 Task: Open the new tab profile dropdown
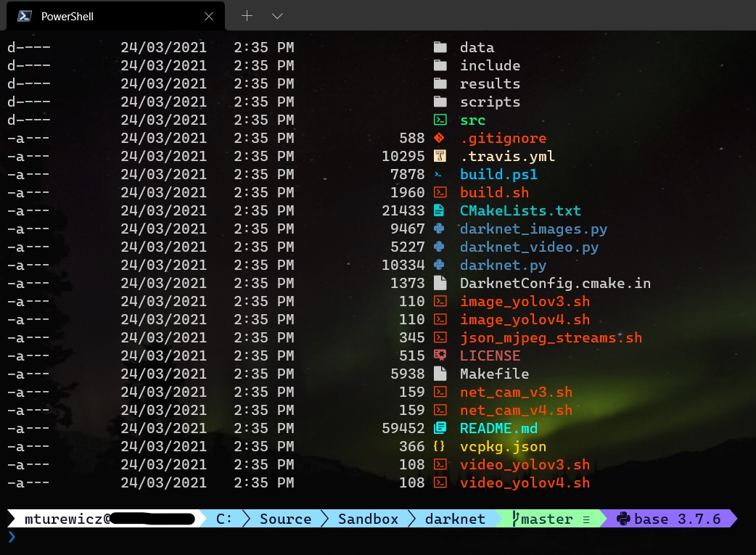277,16
